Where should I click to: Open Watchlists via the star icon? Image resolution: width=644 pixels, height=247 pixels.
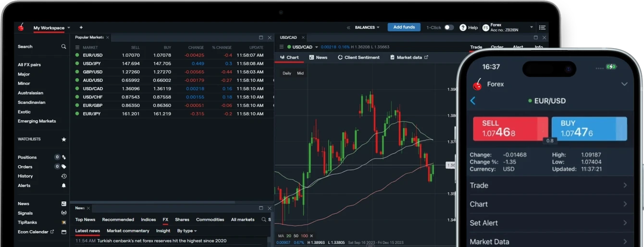point(63,139)
